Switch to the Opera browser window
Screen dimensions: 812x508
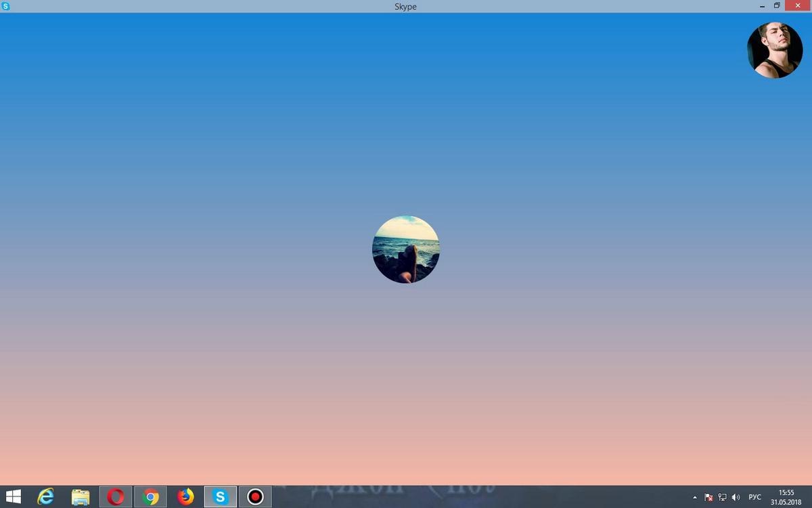click(x=116, y=496)
